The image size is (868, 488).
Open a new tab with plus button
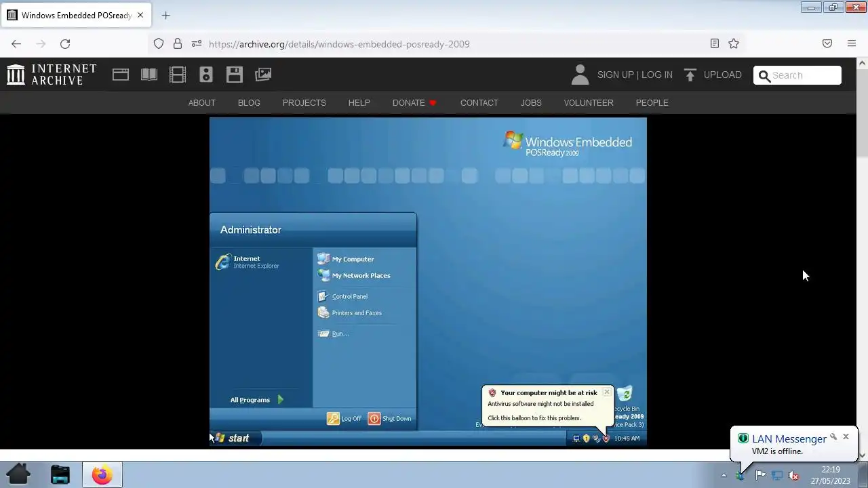click(165, 15)
